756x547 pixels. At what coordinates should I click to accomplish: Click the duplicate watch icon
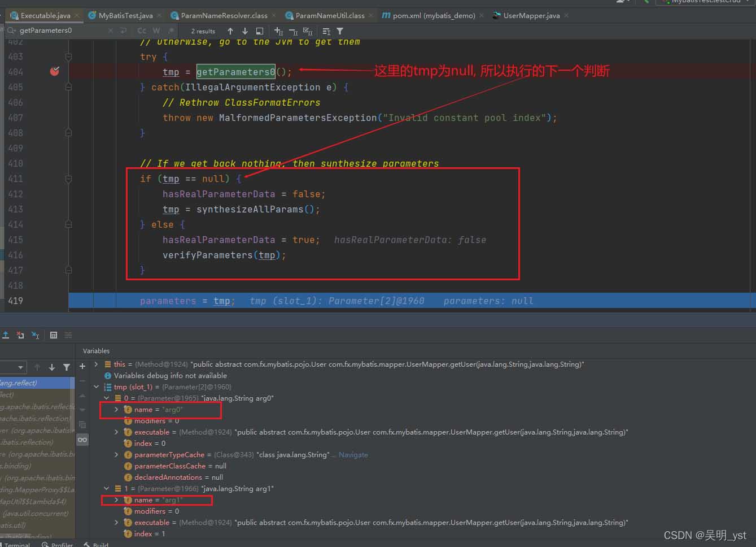pos(82,424)
